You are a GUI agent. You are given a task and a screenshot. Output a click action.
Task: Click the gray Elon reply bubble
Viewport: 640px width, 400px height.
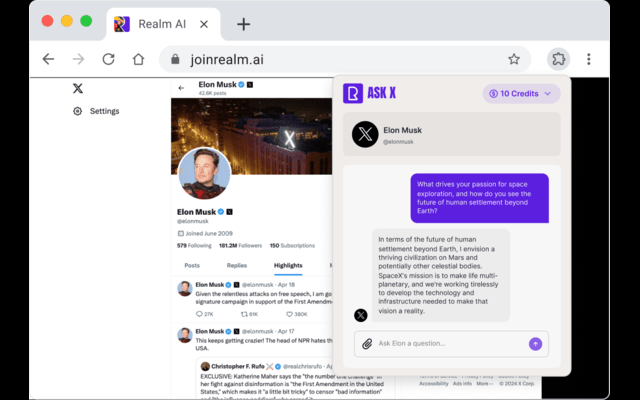(441, 275)
